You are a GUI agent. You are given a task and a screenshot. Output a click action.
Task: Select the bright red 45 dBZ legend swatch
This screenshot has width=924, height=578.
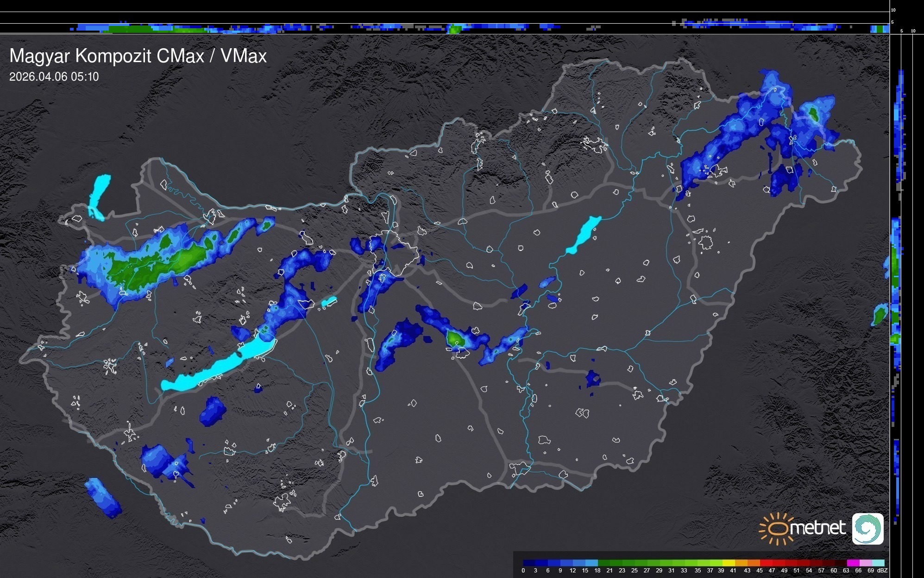(x=766, y=563)
